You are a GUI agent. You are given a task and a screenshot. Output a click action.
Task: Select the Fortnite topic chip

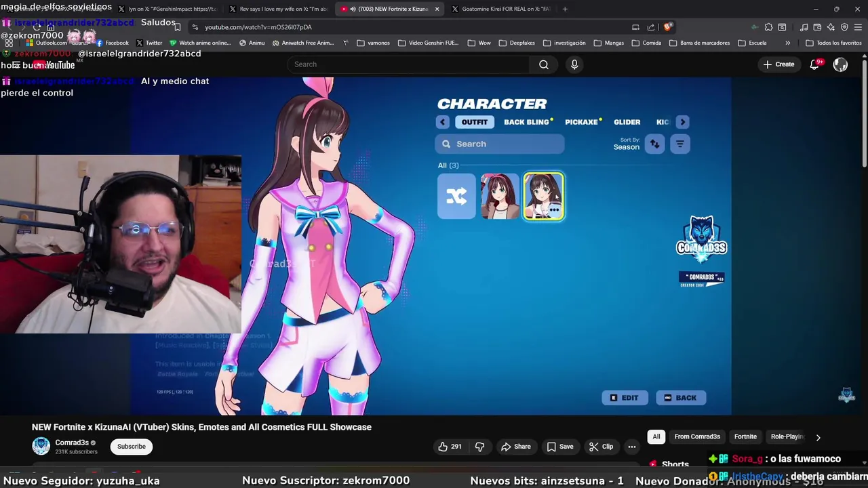745,436
